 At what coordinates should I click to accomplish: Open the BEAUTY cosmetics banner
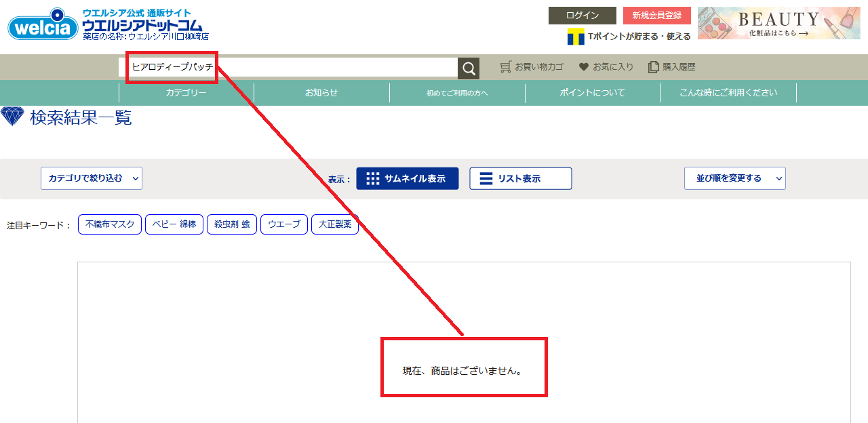click(x=778, y=23)
